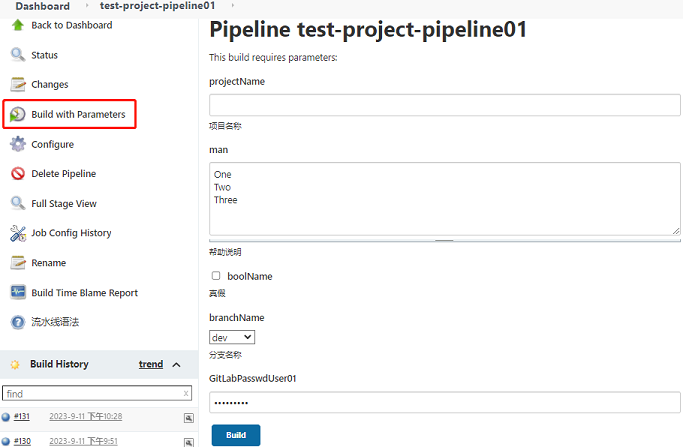Click the projectName text field
Viewport: 683px width, 447px height.
(444, 105)
